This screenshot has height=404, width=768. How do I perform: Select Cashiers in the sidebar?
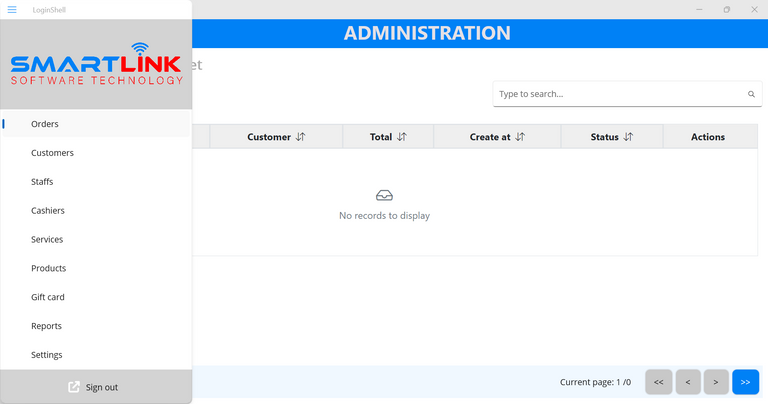pos(47,211)
